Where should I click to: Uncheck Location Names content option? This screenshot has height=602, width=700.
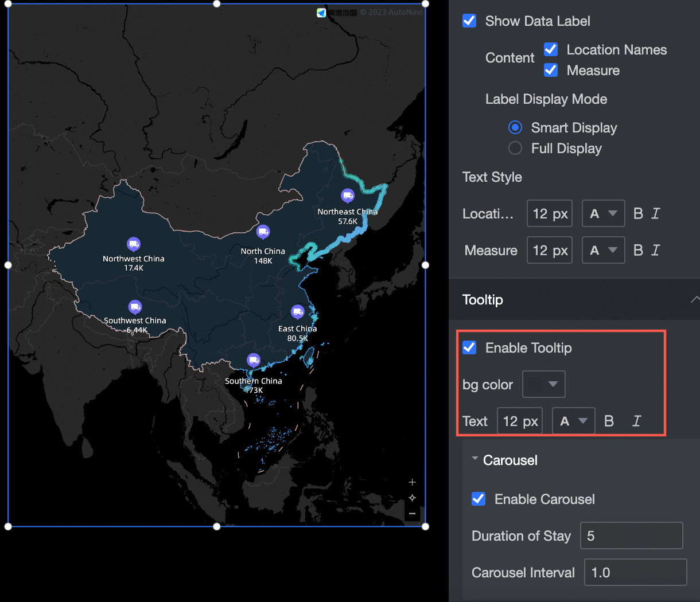pyautogui.click(x=551, y=49)
